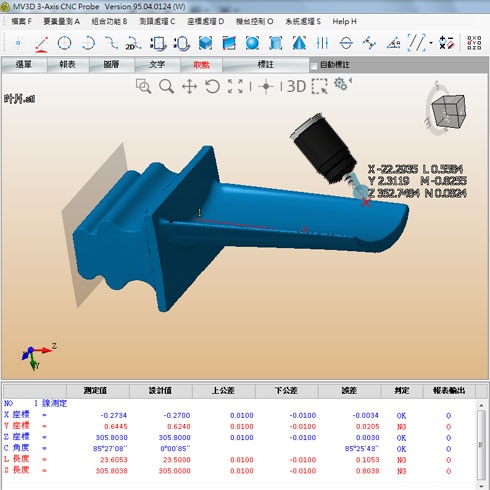The image size is (490, 490).
Task: Select the line measurement tool
Action: tap(42, 44)
